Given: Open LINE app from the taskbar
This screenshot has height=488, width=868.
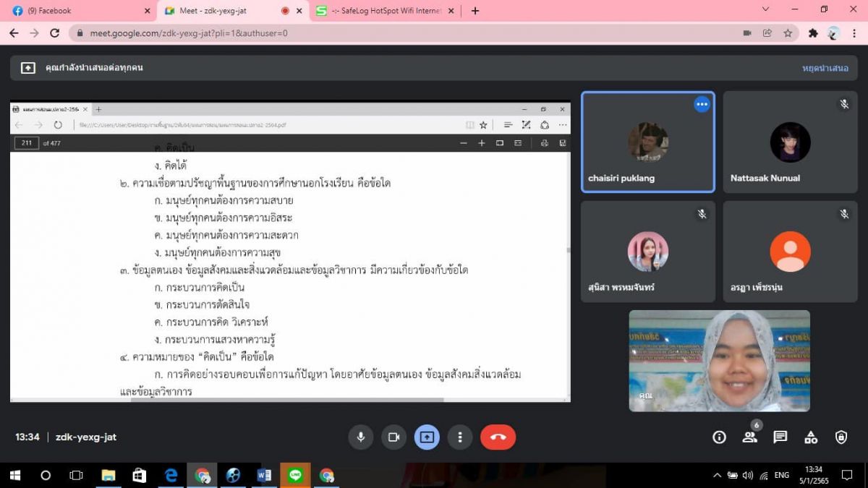Looking at the screenshot, I should pyautogui.click(x=295, y=475).
